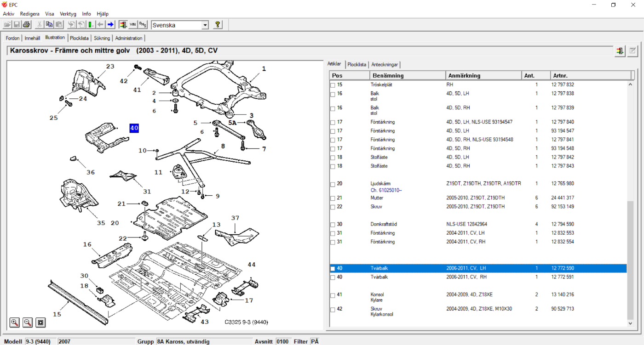This screenshot has width=644, height=345.
Task: Zoom in on the illustration
Action: [x=15, y=322]
